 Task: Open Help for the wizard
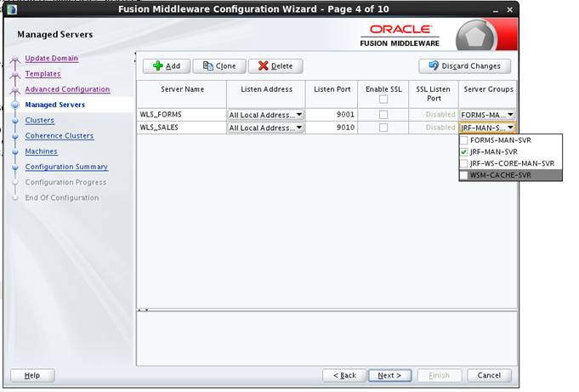pyautogui.click(x=32, y=375)
